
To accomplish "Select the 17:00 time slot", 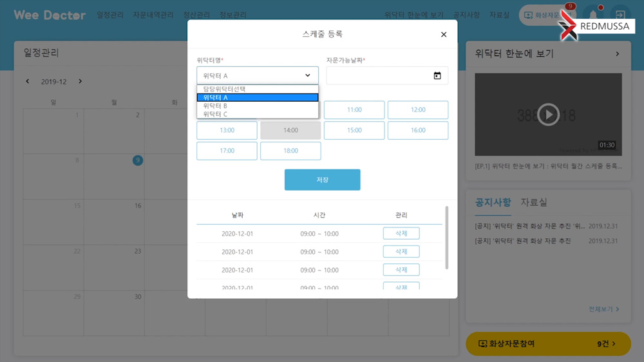I will coord(227,151).
